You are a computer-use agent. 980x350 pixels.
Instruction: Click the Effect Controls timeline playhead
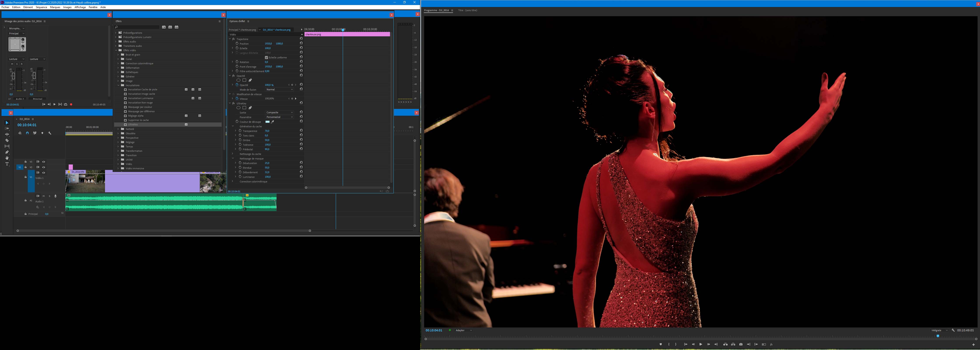(x=343, y=30)
